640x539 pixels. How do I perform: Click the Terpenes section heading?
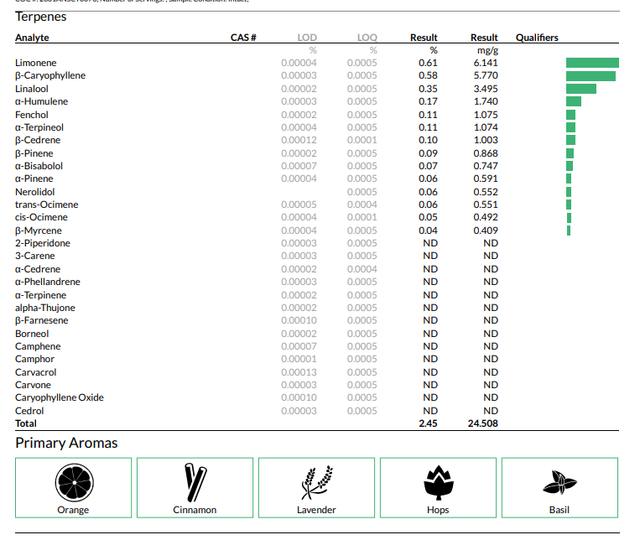41,17
